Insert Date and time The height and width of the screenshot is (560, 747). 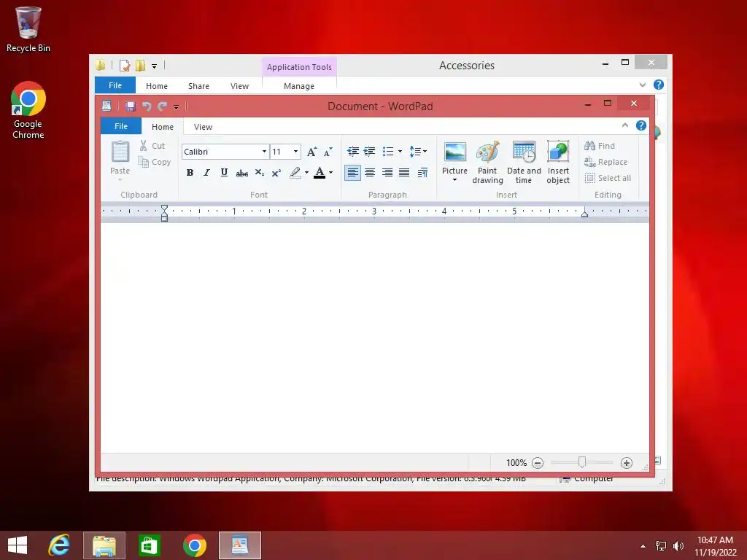coord(524,163)
